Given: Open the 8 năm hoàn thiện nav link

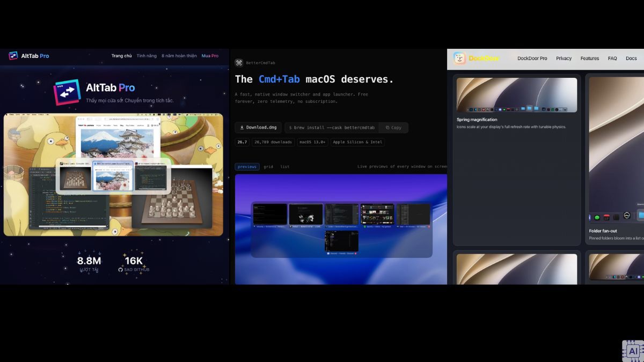Looking at the screenshot, I should (179, 56).
